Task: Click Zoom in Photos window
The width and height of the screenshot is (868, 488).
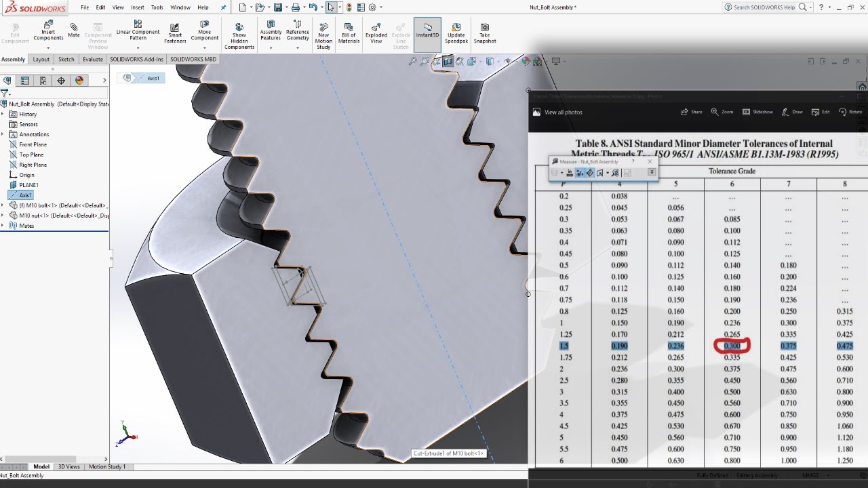Action: coord(722,112)
